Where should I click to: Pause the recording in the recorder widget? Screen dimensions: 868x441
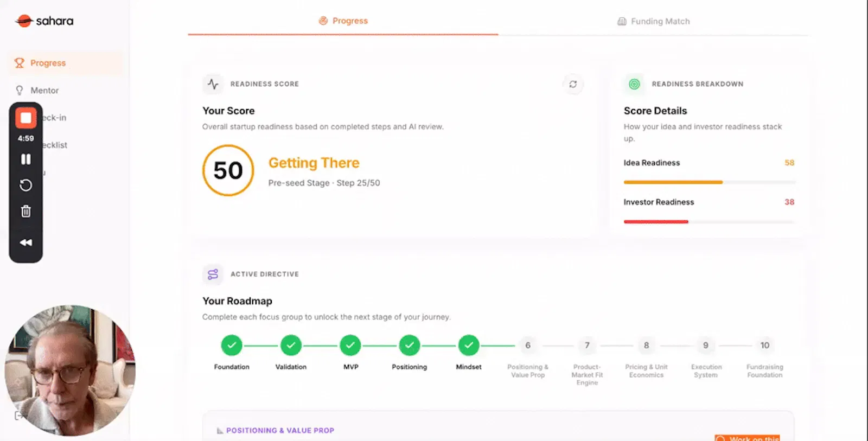coord(25,159)
